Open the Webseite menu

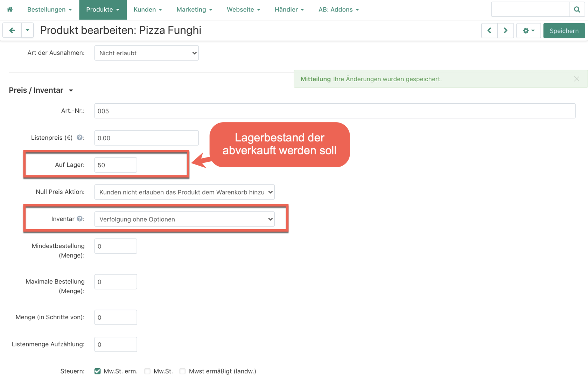pos(244,9)
